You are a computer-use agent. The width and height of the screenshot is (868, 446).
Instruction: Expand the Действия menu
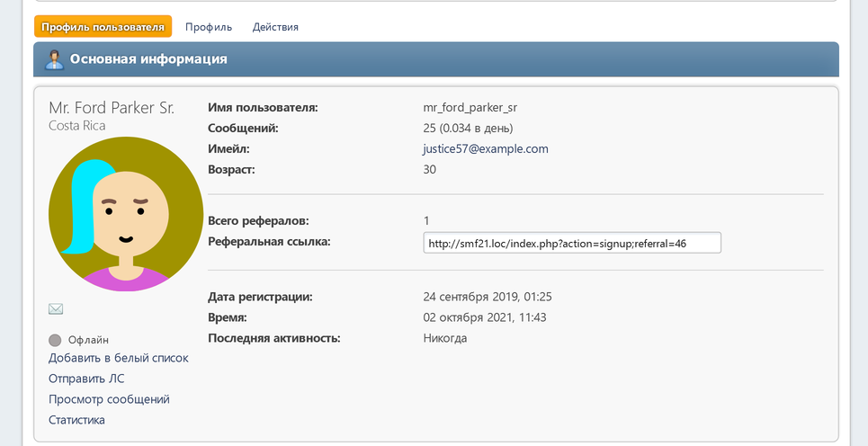tap(275, 27)
